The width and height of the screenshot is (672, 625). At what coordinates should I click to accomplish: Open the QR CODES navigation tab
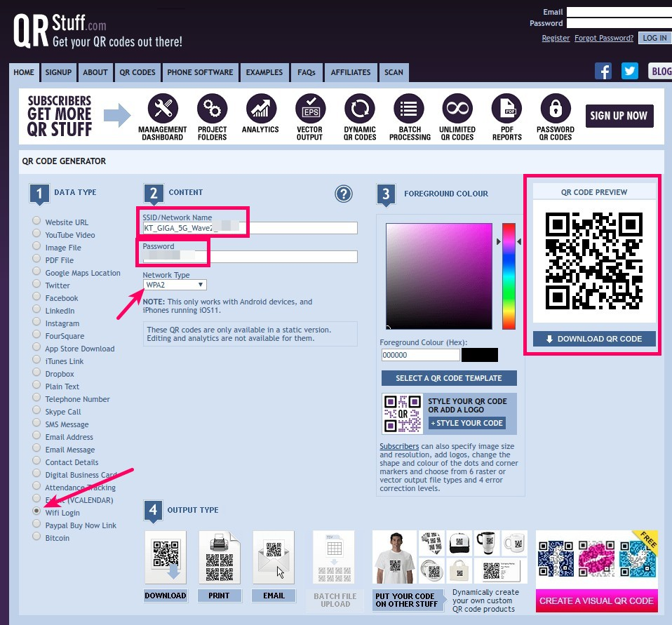(x=137, y=72)
